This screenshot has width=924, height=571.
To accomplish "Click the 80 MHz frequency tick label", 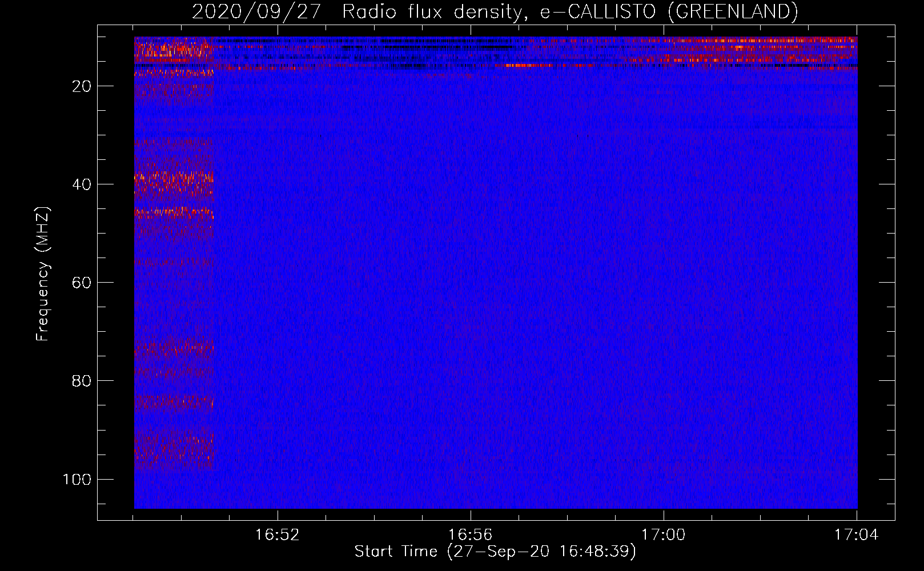I will pyautogui.click(x=82, y=381).
